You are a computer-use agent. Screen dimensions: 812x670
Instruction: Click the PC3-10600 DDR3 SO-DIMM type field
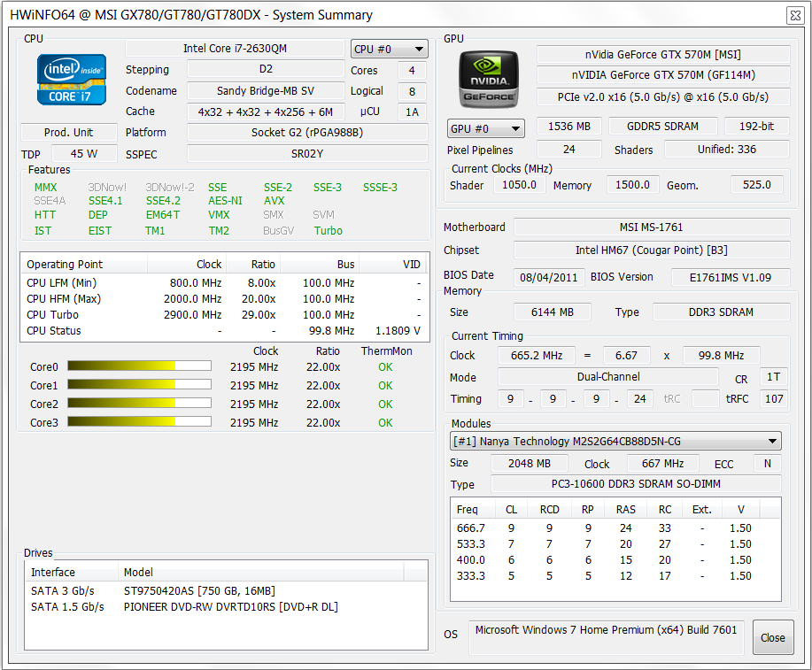point(636,483)
